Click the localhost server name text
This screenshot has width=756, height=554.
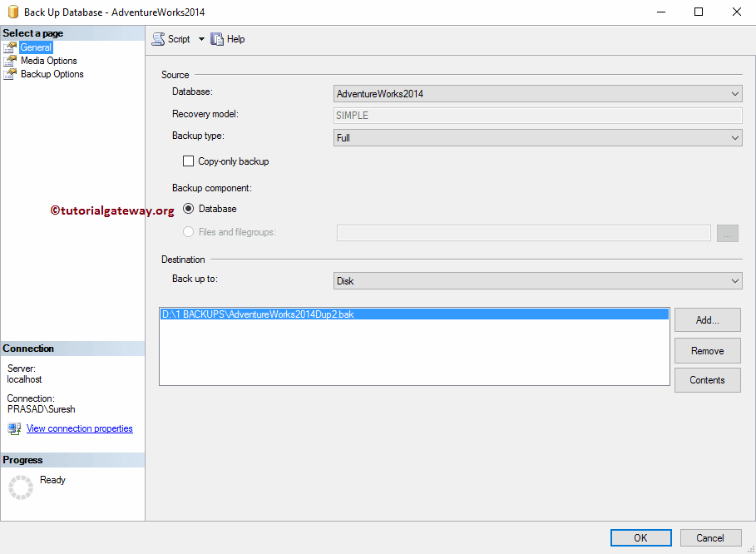tap(25, 379)
